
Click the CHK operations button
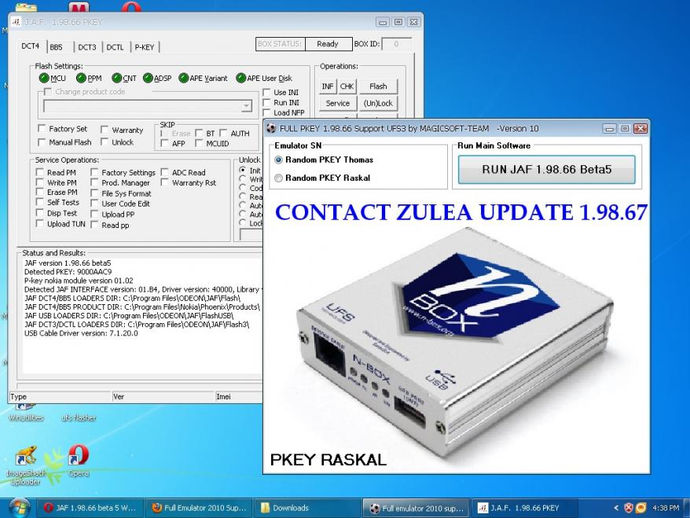coord(347,86)
